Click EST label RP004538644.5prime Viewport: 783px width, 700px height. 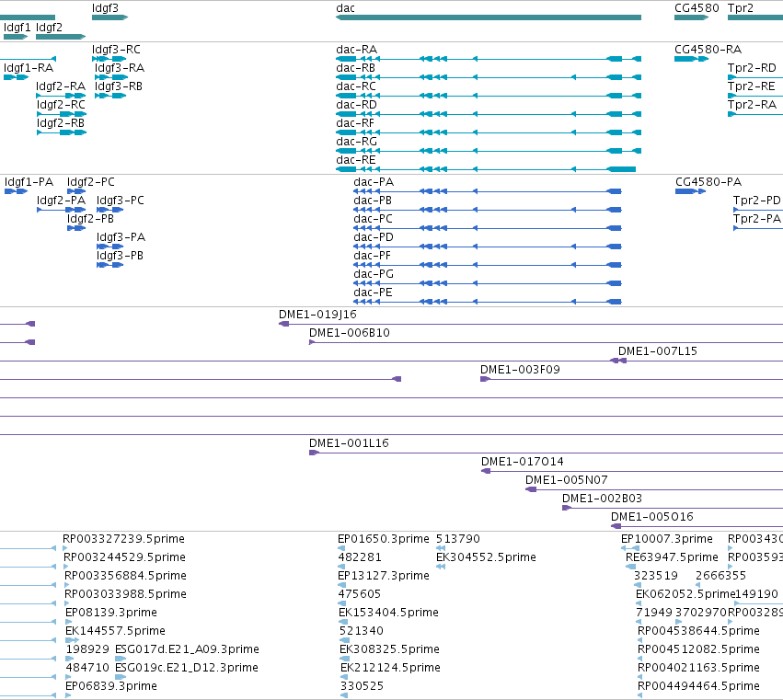[698, 631]
